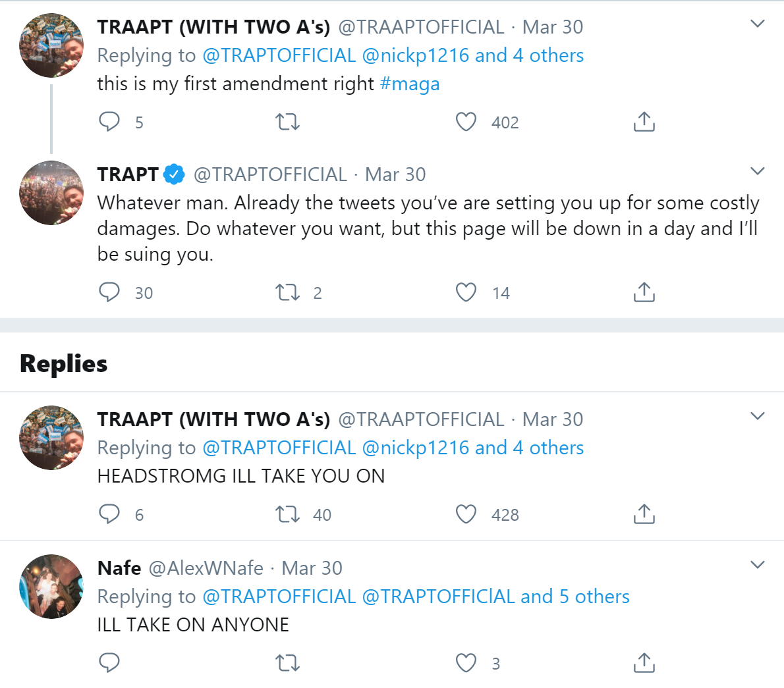Reply to the first amendment right tweet

(109, 121)
